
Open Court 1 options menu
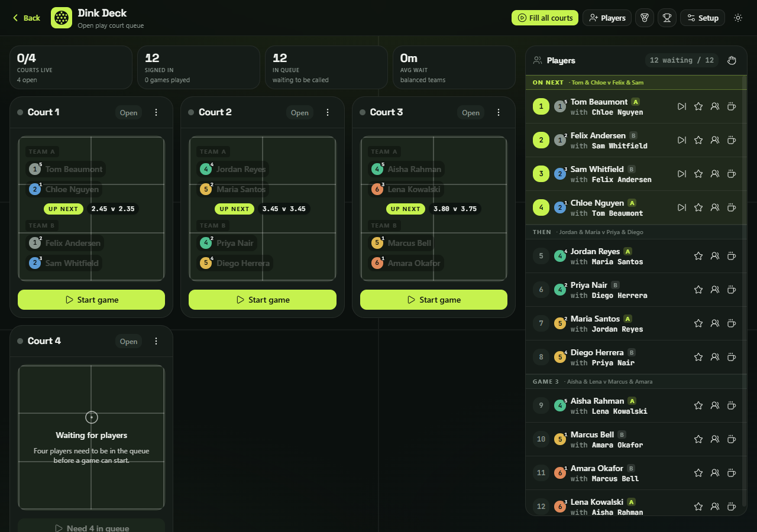coord(156,112)
